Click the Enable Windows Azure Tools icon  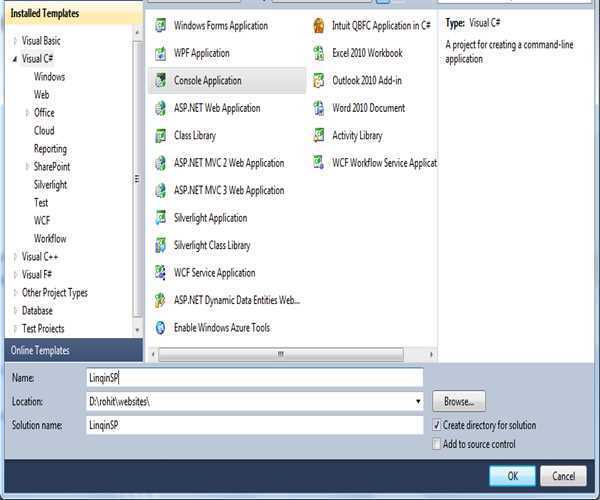(161, 328)
